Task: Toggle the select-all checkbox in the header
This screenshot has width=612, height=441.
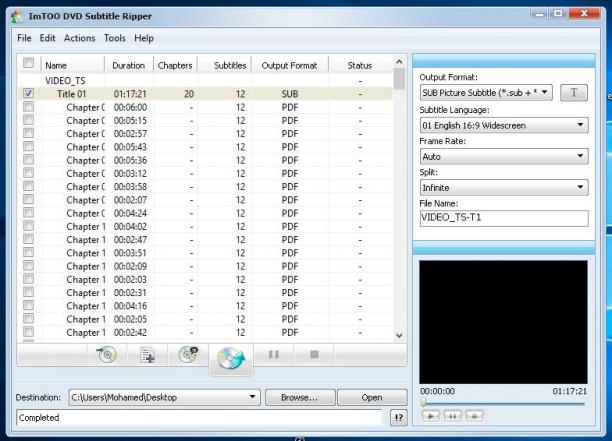Action: 28,62
